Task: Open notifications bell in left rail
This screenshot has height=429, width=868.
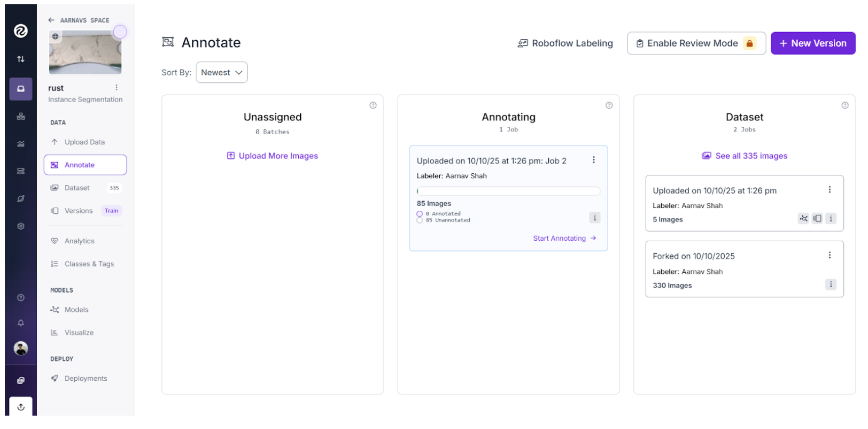Action: point(21,323)
